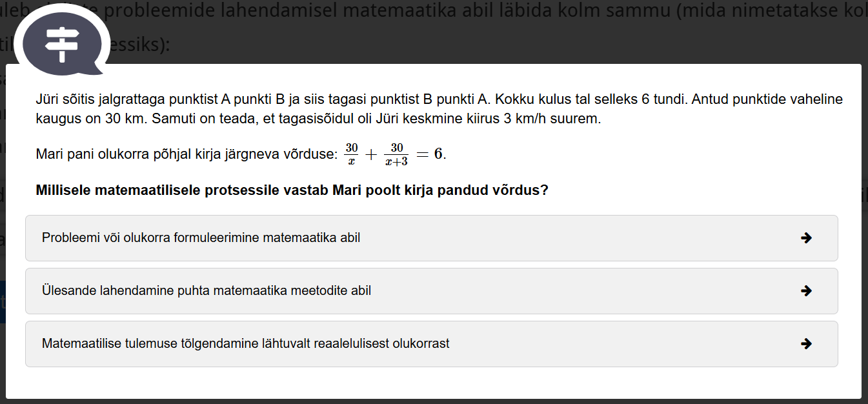Click the arrow on the 'Probleemi või olukorra formuleerimine' option
868x404 pixels.
tap(805, 238)
